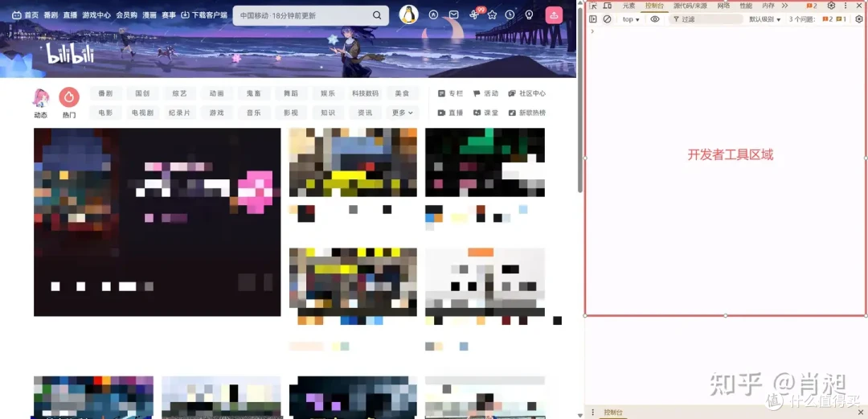
Task: Open the watch history clock icon
Action: click(510, 15)
